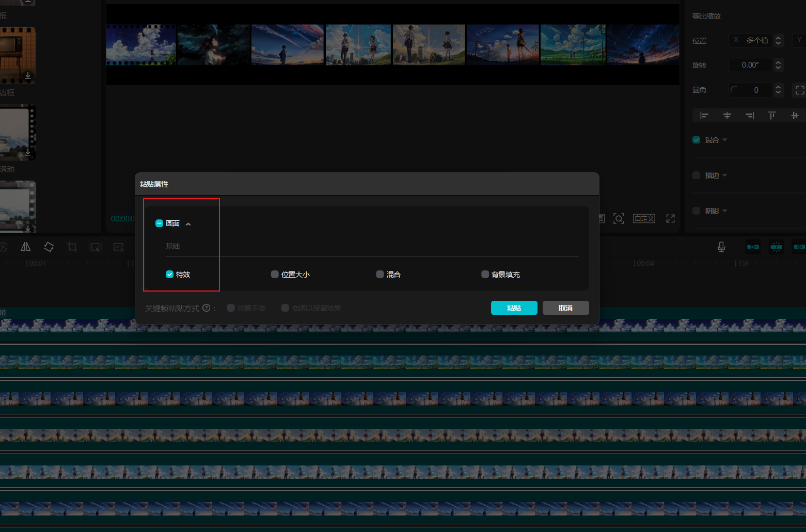Click the rotation value stepper arrows

tap(778, 65)
